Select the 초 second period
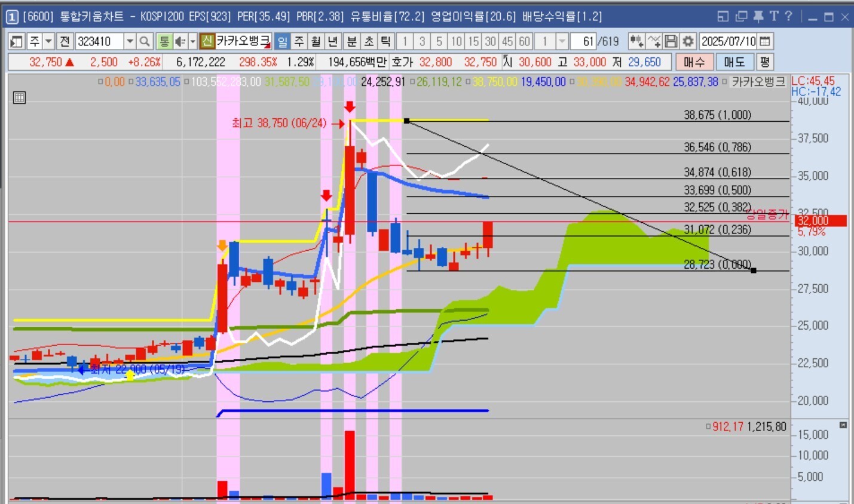854x504 pixels. pos(369,41)
